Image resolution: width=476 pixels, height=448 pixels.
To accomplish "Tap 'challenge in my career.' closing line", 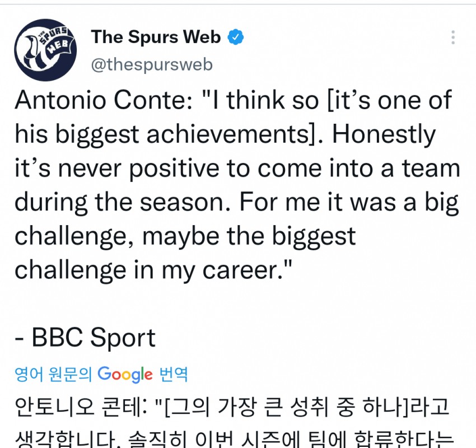I will (x=147, y=269).
